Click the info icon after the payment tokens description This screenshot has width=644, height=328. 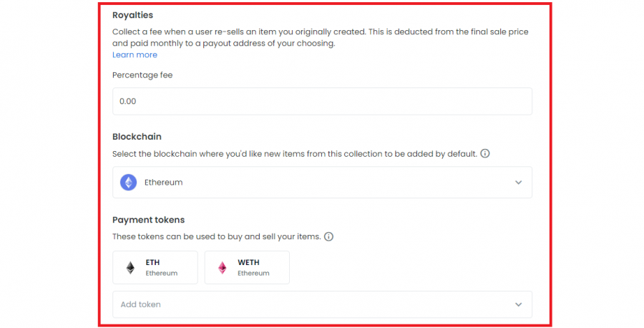pyautogui.click(x=328, y=236)
